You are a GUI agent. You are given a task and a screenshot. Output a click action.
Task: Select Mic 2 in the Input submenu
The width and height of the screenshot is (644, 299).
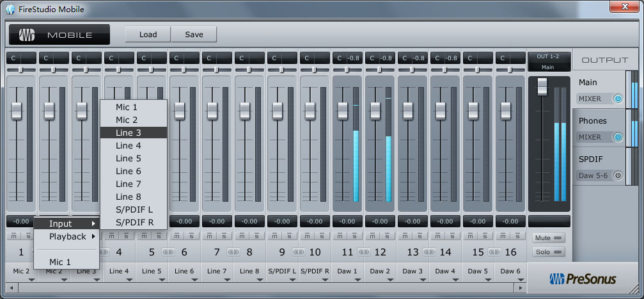click(x=134, y=120)
